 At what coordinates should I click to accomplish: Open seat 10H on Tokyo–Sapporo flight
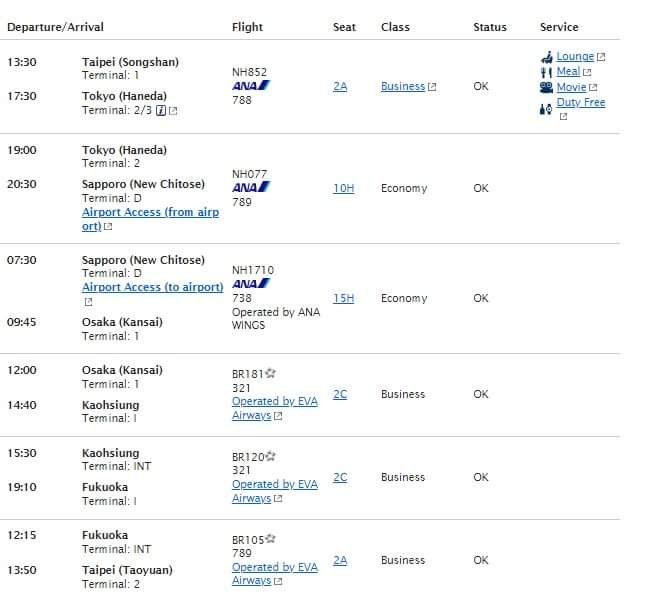pyautogui.click(x=343, y=188)
